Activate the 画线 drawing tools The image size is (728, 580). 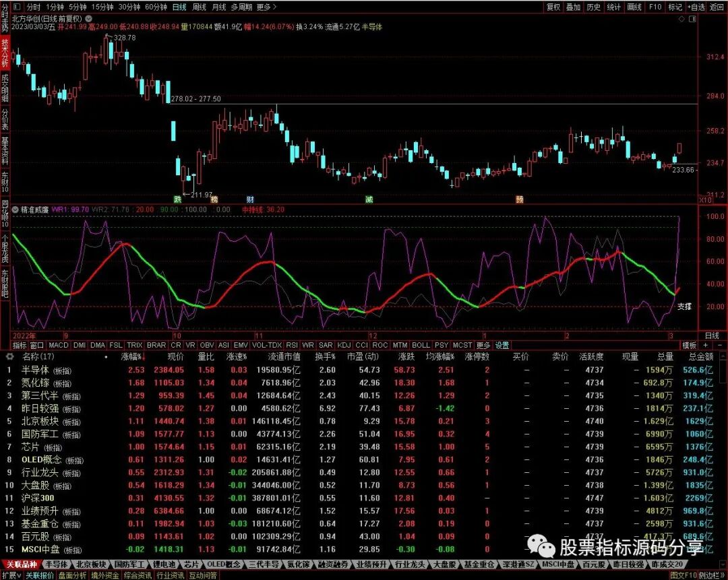pyautogui.click(x=634, y=7)
